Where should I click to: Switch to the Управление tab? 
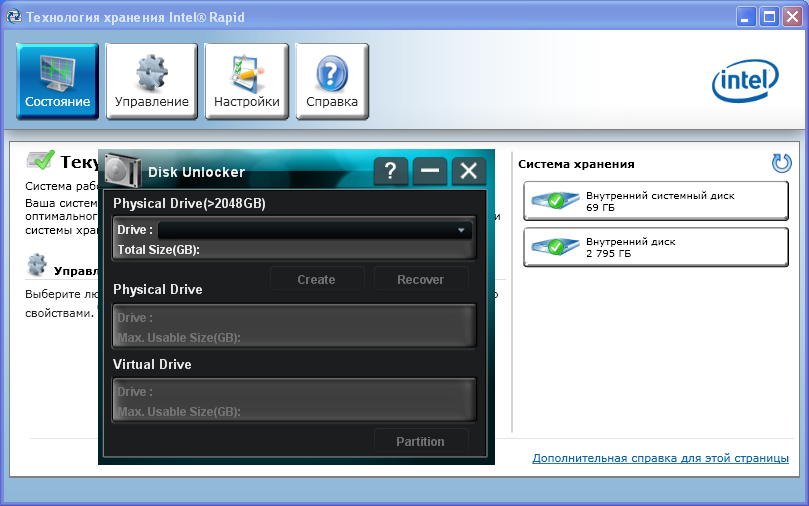pos(151,81)
